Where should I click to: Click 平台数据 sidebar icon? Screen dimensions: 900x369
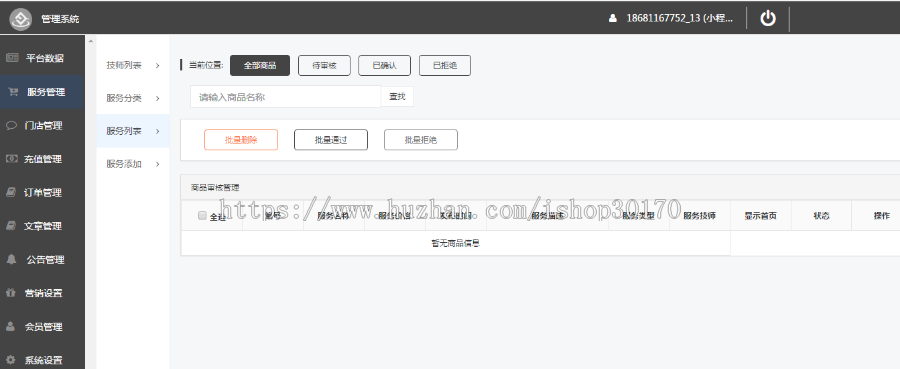[12, 58]
